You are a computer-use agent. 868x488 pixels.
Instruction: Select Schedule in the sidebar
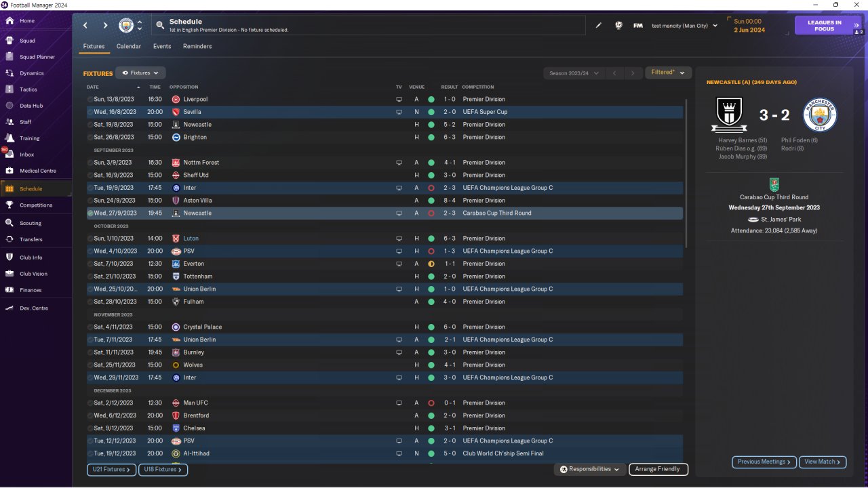click(x=36, y=188)
